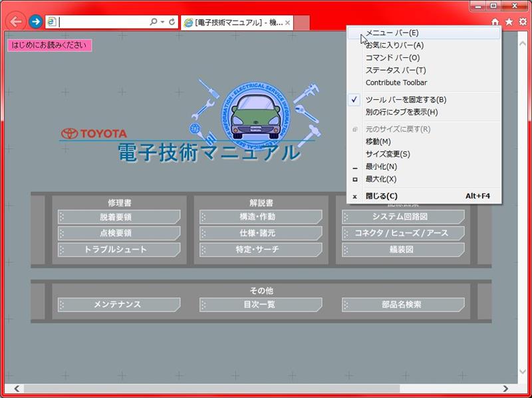Choose 最大化(X) from the menu
This screenshot has width=532, height=398.
tap(424, 179)
